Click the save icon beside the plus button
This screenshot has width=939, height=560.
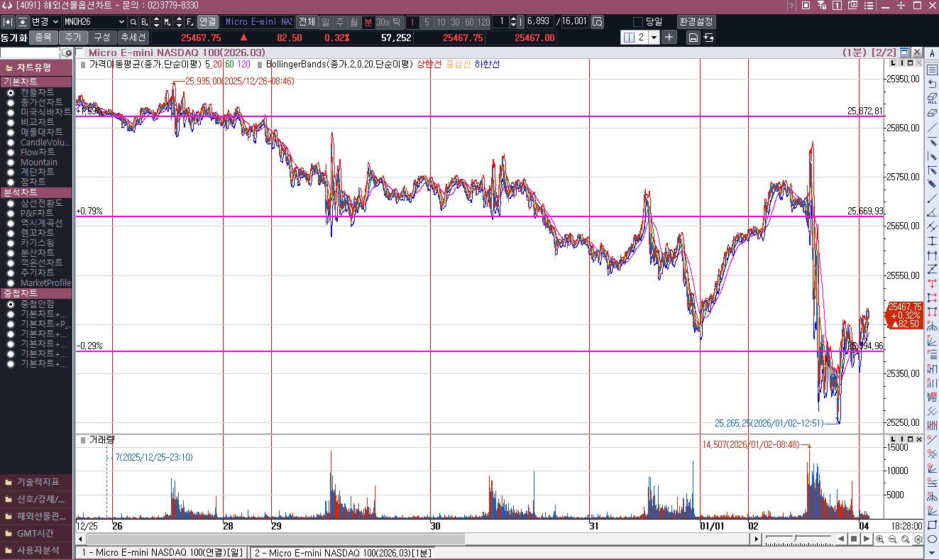click(x=693, y=38)
